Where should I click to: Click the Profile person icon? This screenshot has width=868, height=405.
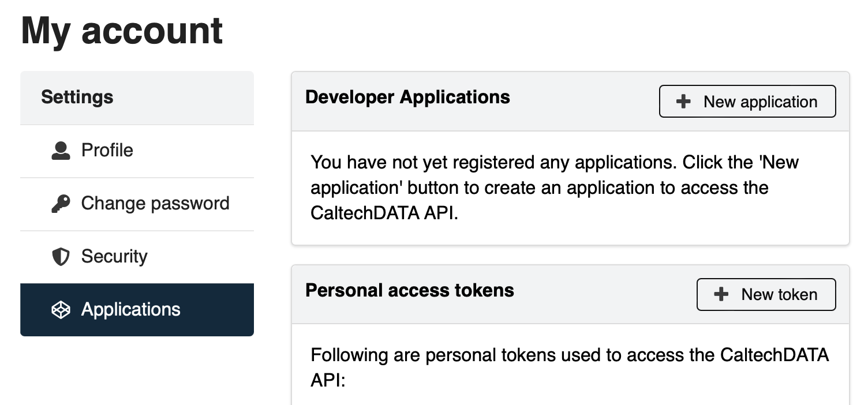(61, 151)
